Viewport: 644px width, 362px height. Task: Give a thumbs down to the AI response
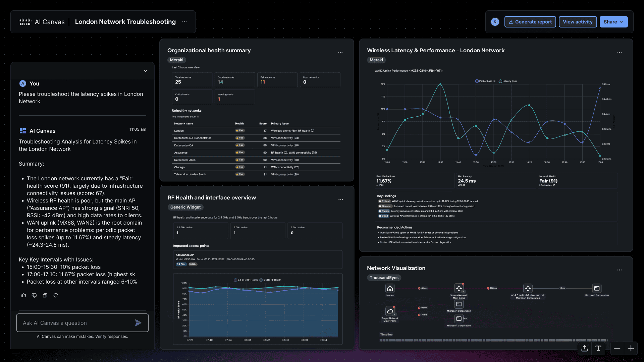[x=34, y=295]
